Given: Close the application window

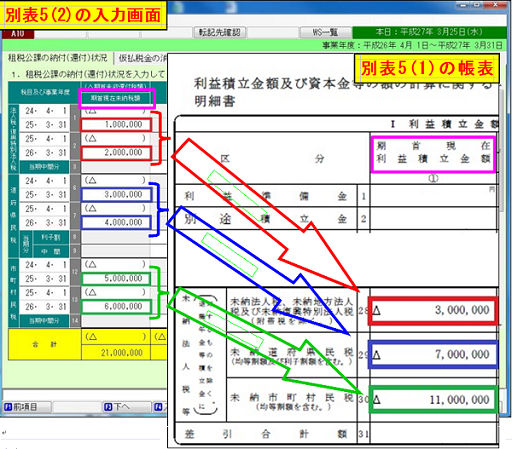Looking at the screenshot, I should click(496, 5).
